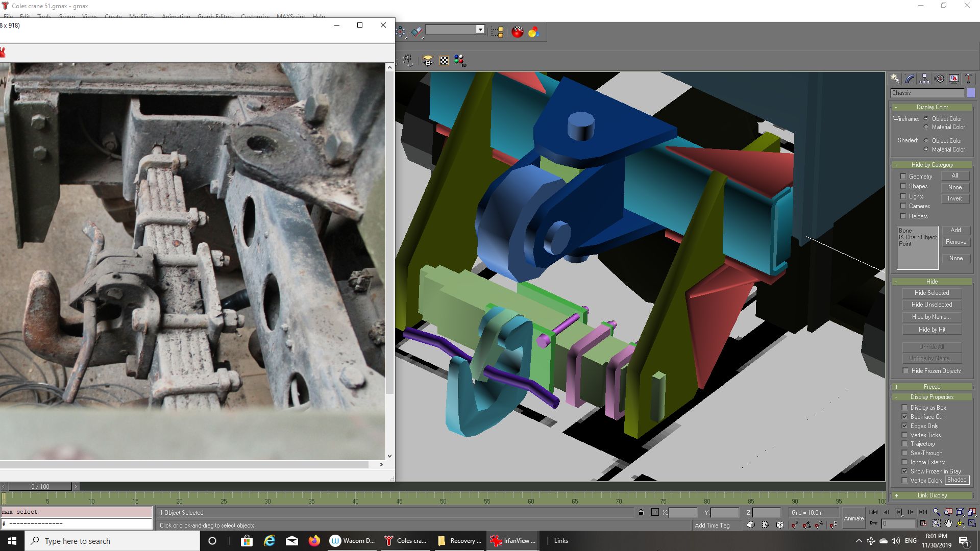Click the Animate button
The width and height of the screenshot is (980, 551).
853,518
